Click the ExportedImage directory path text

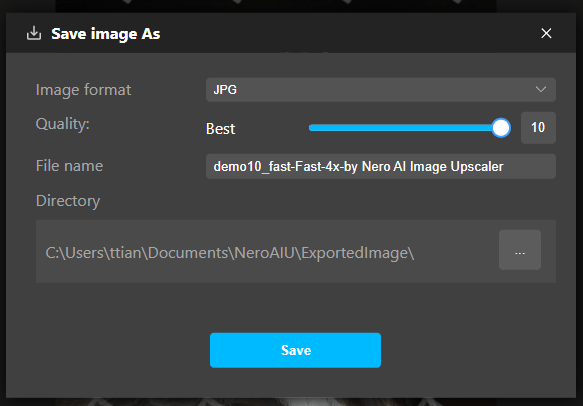pyautogui.click(x=229, y=253)
